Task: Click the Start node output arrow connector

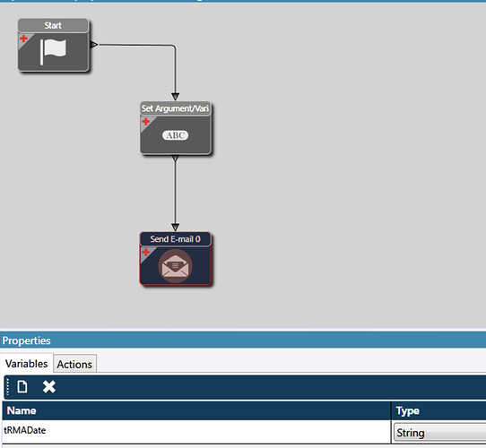Action: click(94, 45)
